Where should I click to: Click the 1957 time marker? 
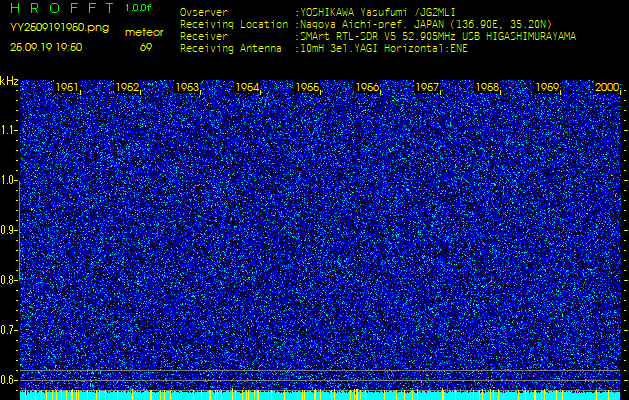pyautogui.click(x=427, y=87)
